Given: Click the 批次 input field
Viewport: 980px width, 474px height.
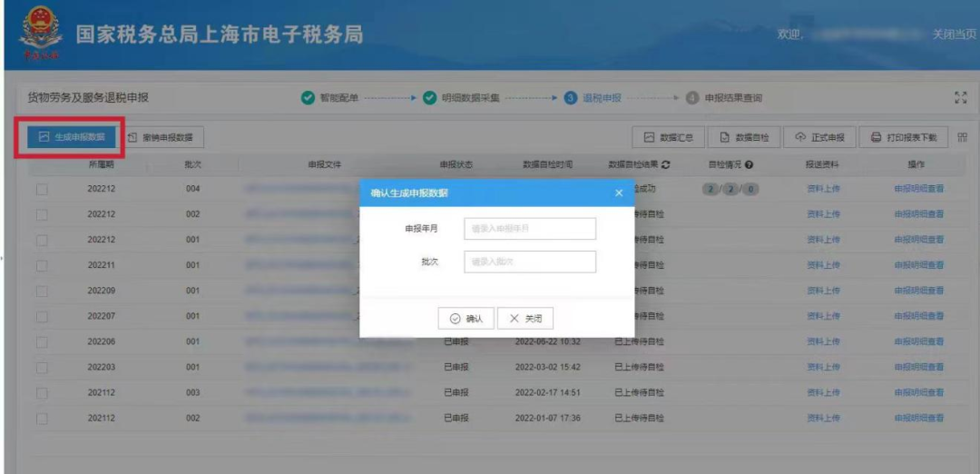Looking at the screenshot, I should pyautogui.click(x=530, y=262).
